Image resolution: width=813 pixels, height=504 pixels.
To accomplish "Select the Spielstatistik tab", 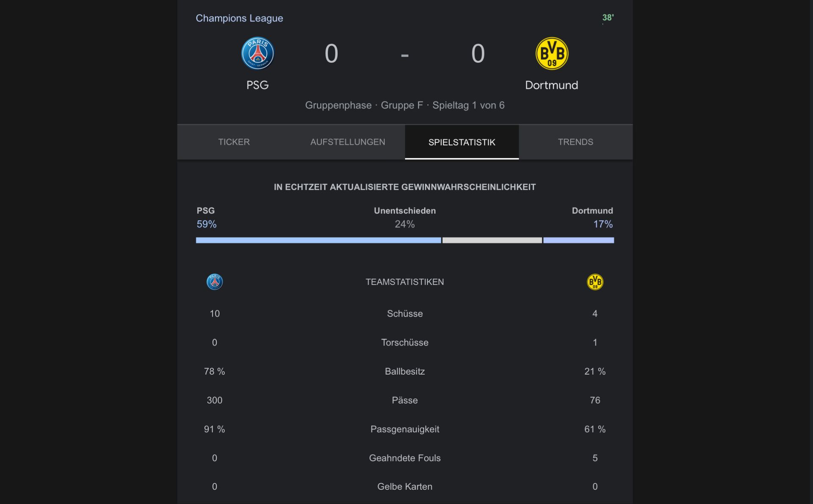I will (462, 142).
